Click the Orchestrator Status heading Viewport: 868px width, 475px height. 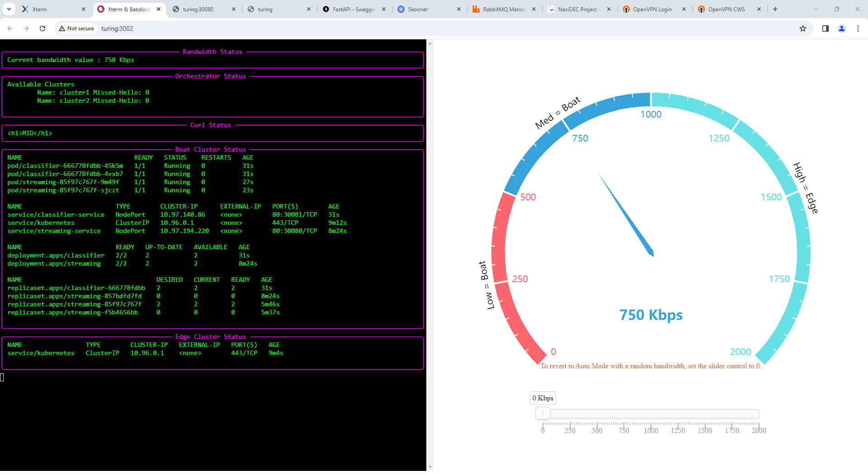click(x=211, y=76)
